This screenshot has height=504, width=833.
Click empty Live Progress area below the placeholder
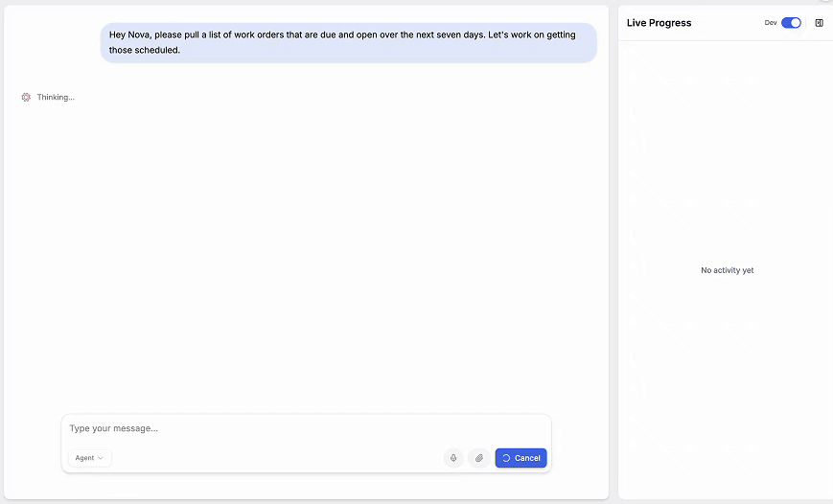(727, 383)
